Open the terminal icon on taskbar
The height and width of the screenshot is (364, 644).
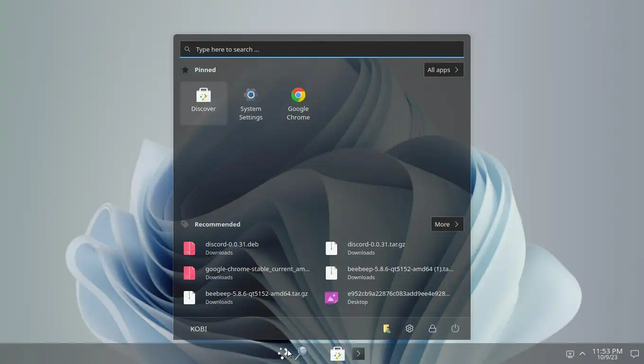358,354
